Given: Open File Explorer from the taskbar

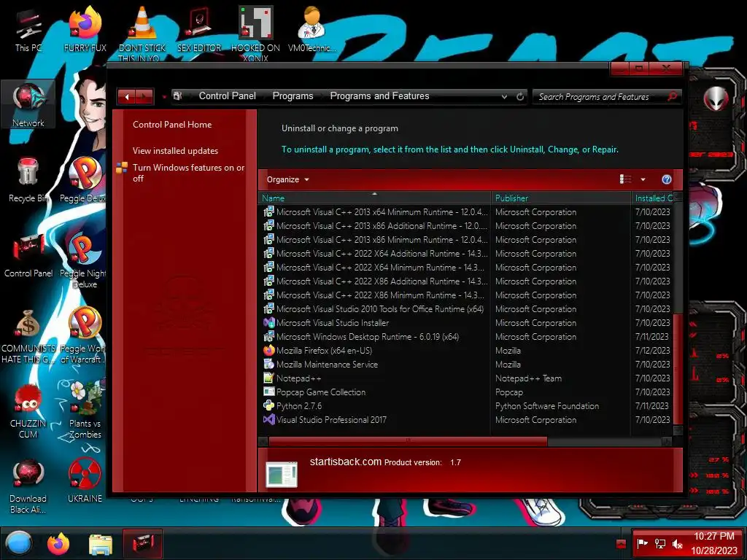Looking at the screenshot, I should pyautogui.click(x=101, y=544).
